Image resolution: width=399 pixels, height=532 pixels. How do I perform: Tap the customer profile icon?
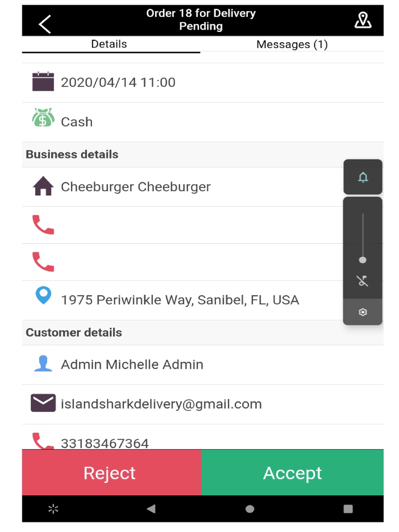point(43,363)
